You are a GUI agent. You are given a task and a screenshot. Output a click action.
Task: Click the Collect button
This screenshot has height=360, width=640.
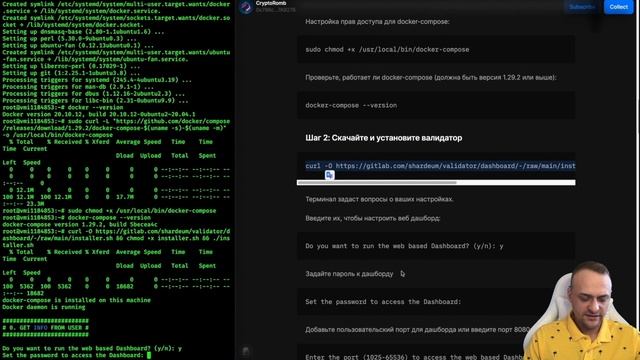tap(618, 7)
